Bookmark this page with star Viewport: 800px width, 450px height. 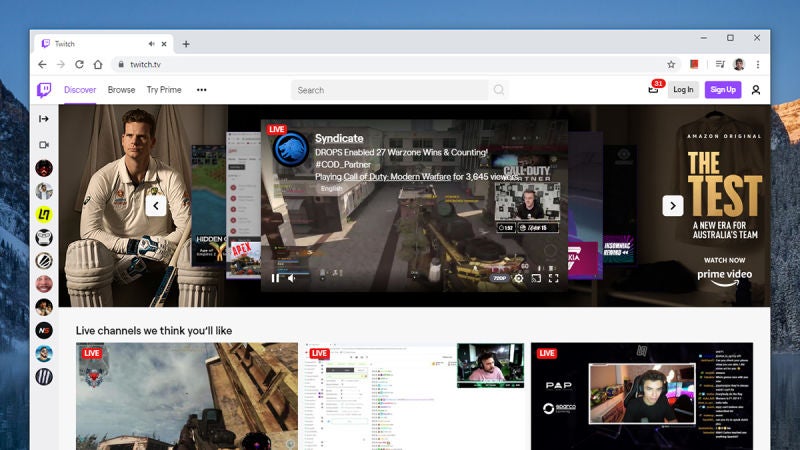[x=671, y=64]
